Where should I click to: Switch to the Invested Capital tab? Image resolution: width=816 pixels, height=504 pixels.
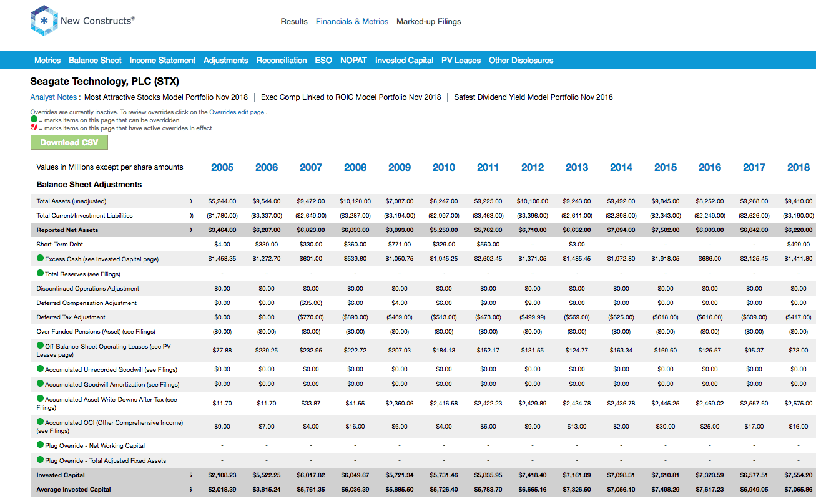click(x=404, y=61)
